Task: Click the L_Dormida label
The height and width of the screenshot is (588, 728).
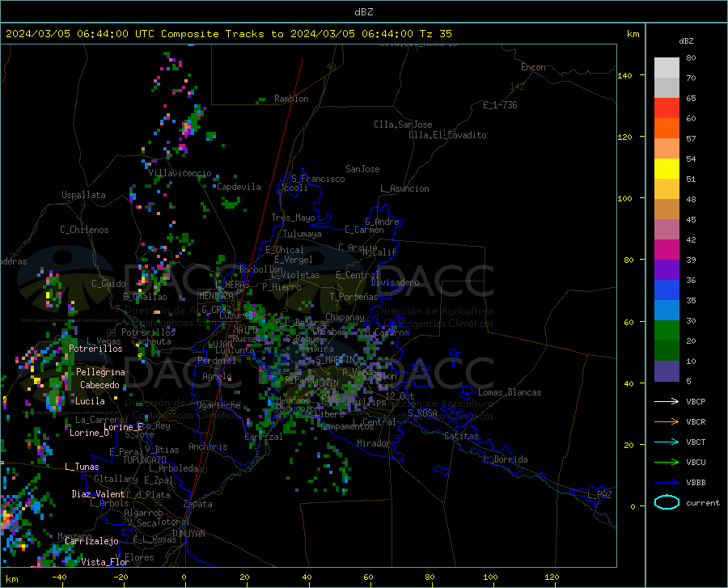Action: pyautogui.click(x=506, y=459)
